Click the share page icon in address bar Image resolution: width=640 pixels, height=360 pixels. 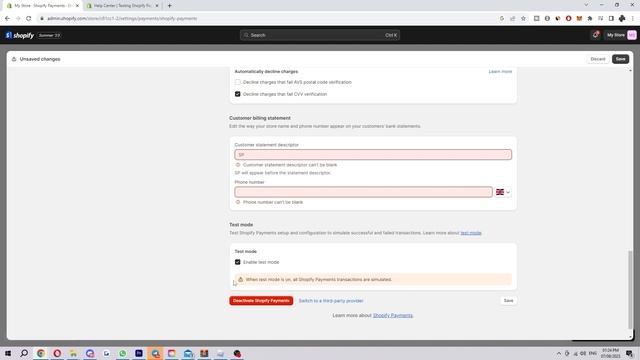pyautogui.click(x=513, y=18)
